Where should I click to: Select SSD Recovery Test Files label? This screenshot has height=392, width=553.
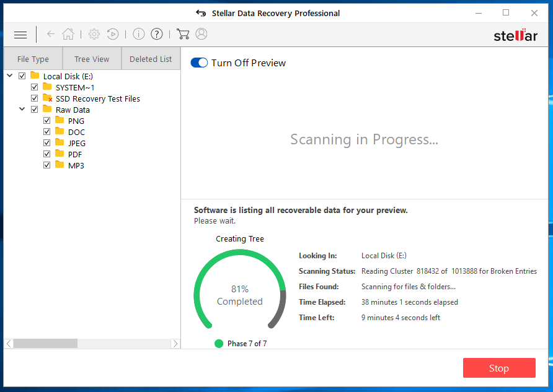coord(98,98)
